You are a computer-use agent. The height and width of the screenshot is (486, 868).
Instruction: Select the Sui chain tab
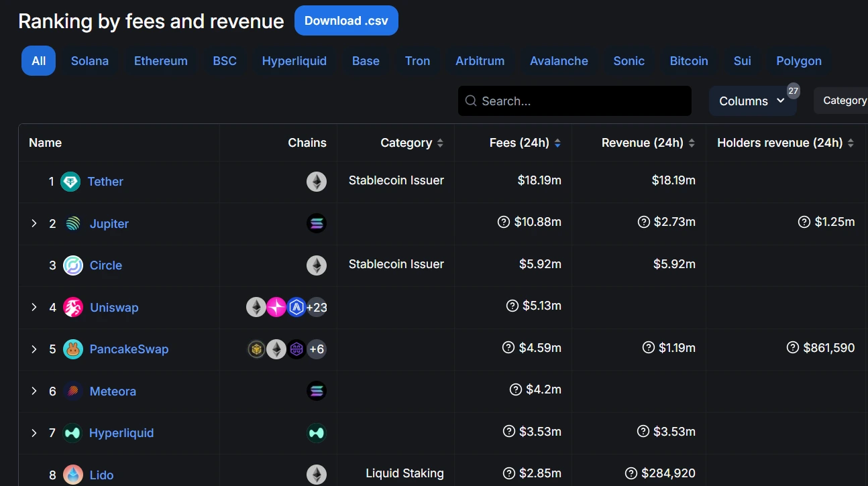[x=742, y=61]
